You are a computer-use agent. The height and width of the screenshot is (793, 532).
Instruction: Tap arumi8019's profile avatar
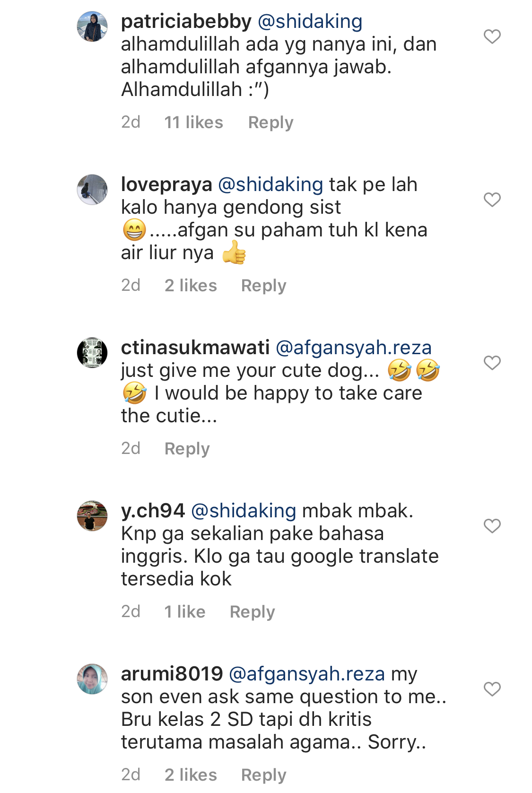92,679
